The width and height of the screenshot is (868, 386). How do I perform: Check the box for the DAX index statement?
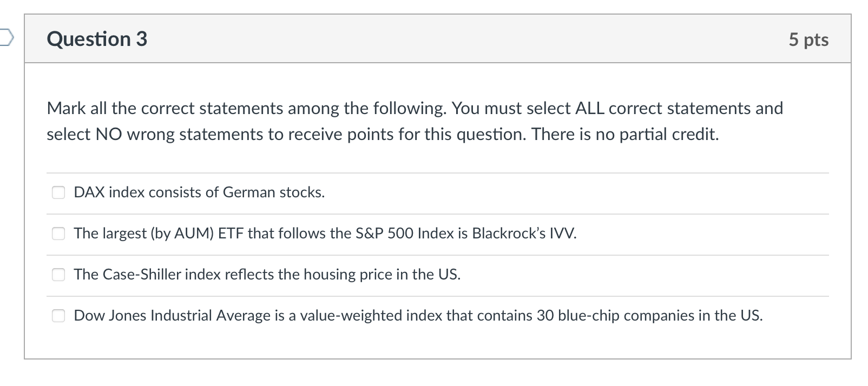(58, 192)
